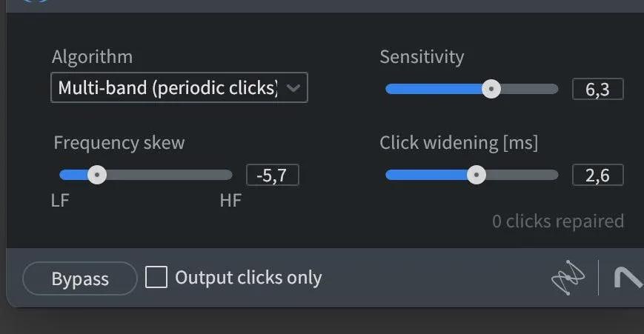644x334 pixels.
Task: Select the Multi-band (periodic clicks) combo box
Action: [179, 87]
